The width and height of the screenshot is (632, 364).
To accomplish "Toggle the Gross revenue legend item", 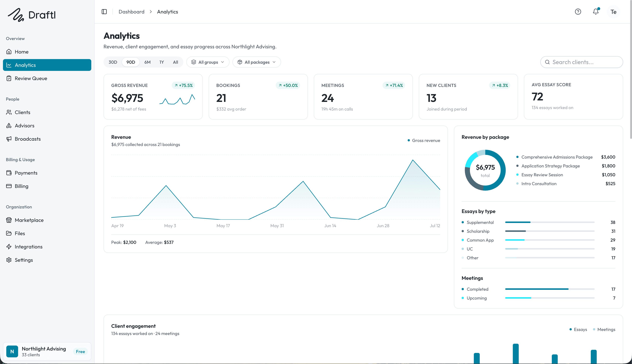I will (x=424, y=140).
